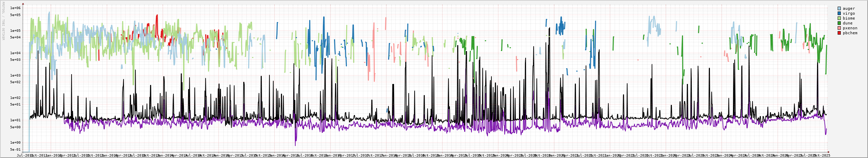Click the red arrow atop the y-axis
The image size is (868, 158).
[23, 4]
